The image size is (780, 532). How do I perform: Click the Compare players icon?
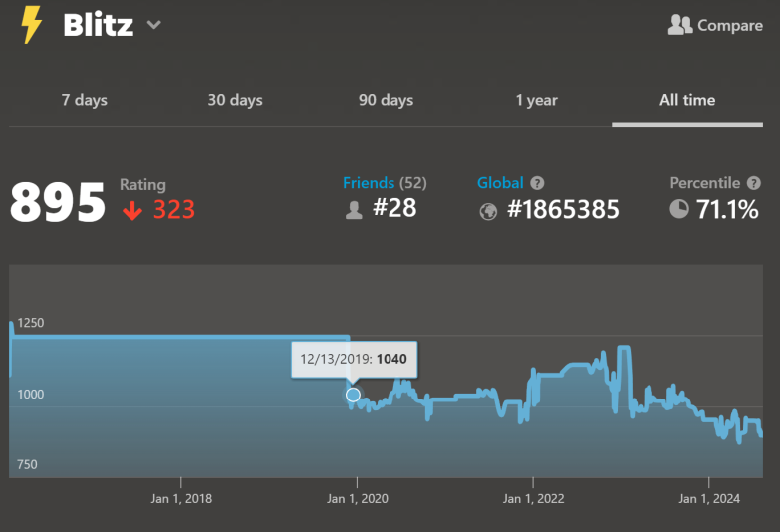click(x=680, y=25)
